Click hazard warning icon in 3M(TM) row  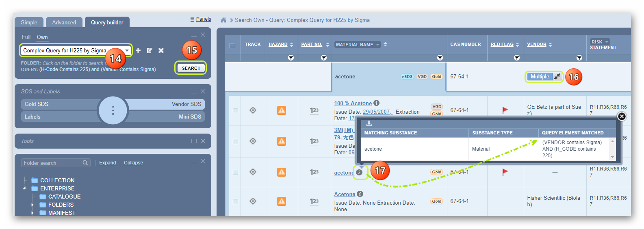coord(282,141)
